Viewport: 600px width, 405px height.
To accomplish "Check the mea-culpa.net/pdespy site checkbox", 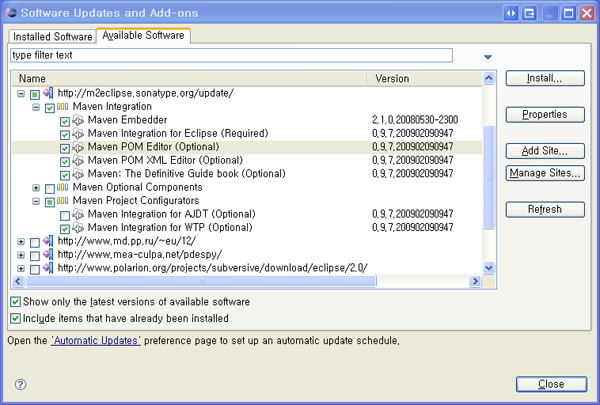I will click(x=35, y=256).
